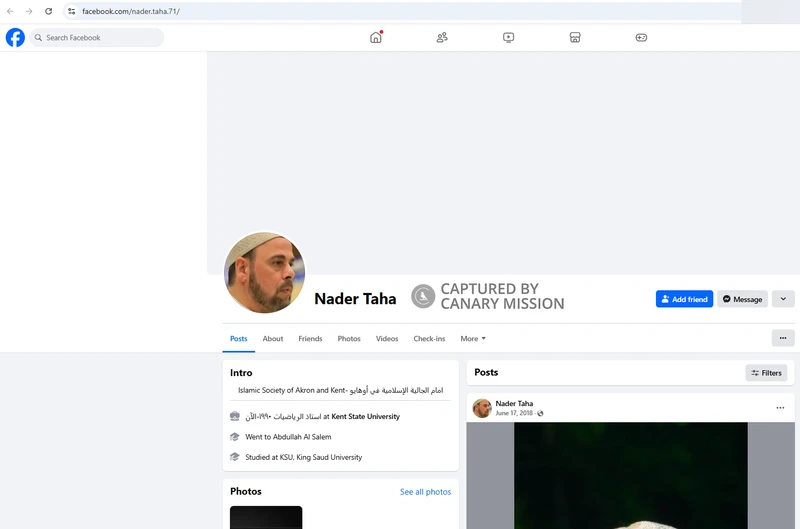Click the Photos section heading
This screenshot has width=800, height=529.
(246, 491)
